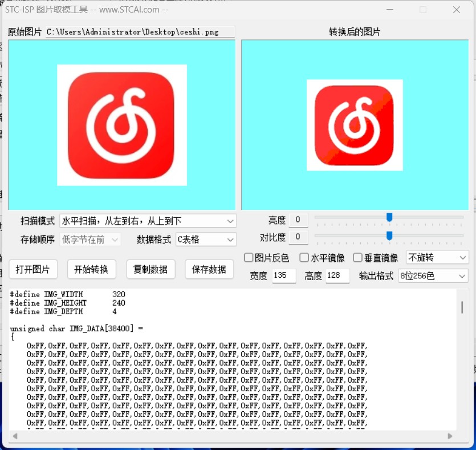
Task: Click the 转换后的图片 label
Action: click(355, 32)
